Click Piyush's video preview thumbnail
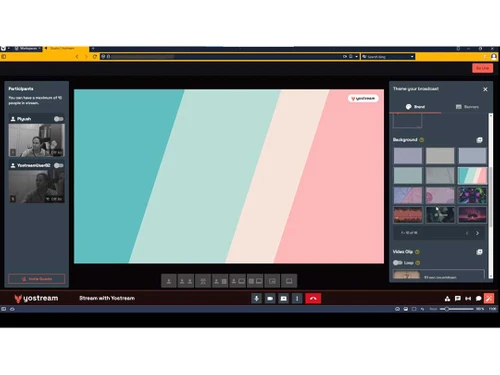Screen dimensions: 500x375 click(x=37, y=140)
